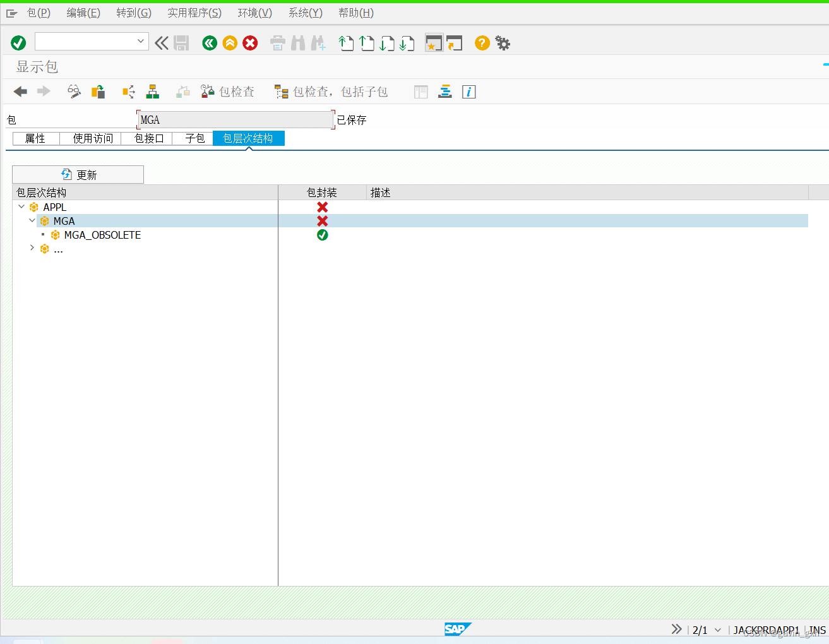Click the Print icon

[278, 43]
